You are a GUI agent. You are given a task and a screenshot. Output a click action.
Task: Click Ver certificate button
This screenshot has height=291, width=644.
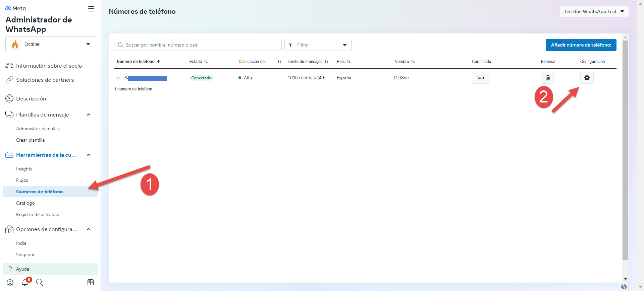[x=481, y=78]
